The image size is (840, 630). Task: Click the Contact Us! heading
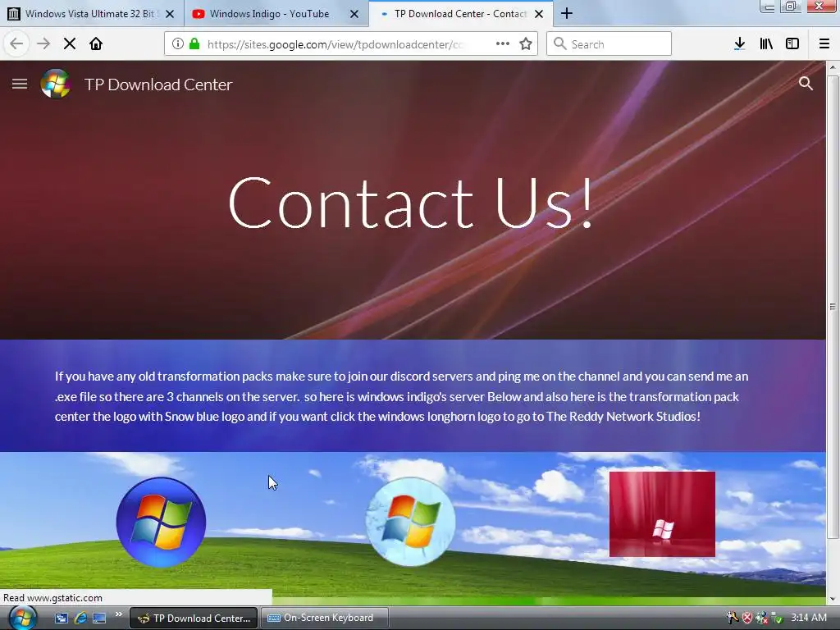click(x=410, y=203)
